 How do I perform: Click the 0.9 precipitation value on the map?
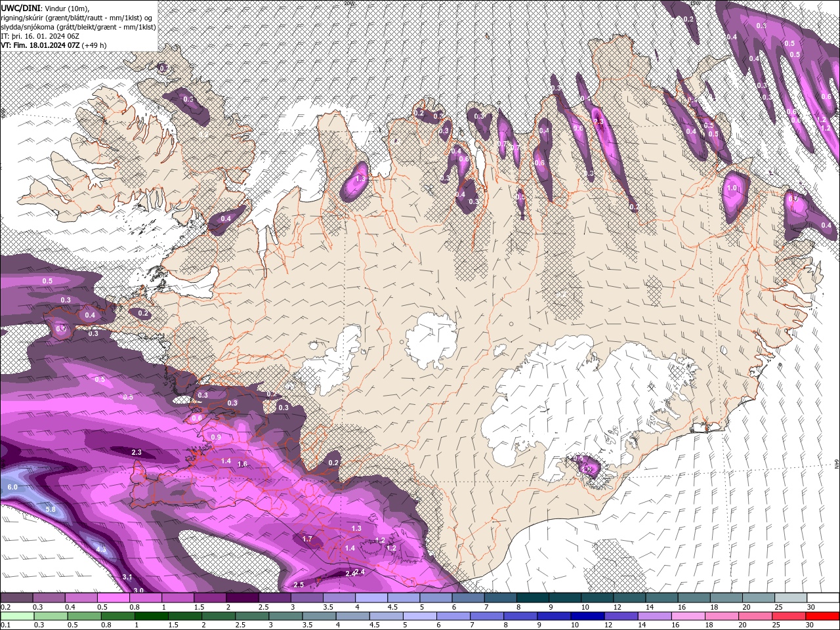coord(216,437)
